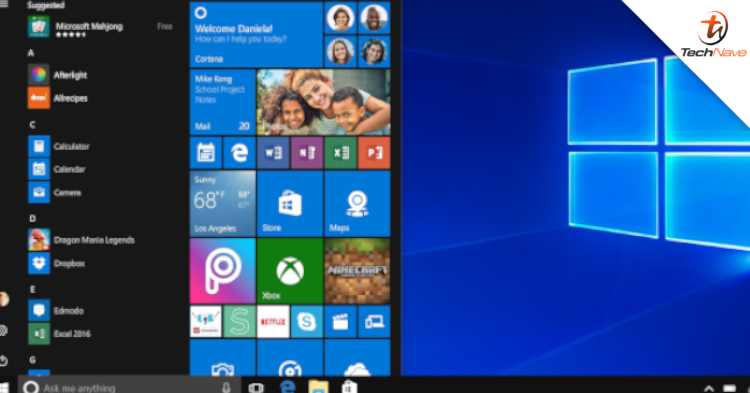The image size is (750, 393).
Task: Click the second contact photo tile
Action: (x=374, y=17)
